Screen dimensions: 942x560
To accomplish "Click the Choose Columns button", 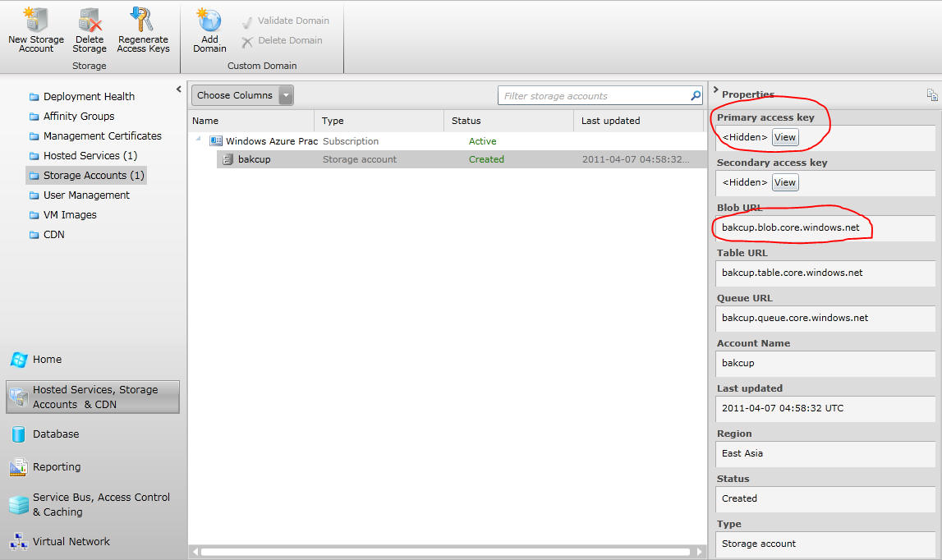I will [x=235, y=95].
